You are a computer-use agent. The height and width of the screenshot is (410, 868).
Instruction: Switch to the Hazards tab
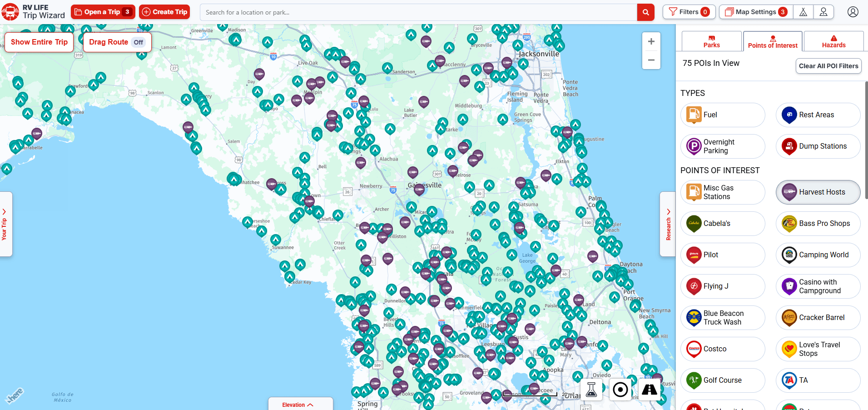click(x=833, y=41)
